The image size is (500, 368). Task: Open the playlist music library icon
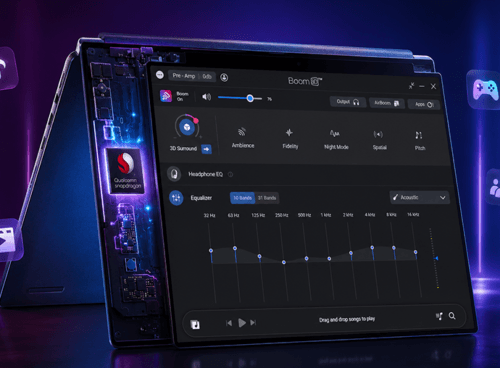195,324
